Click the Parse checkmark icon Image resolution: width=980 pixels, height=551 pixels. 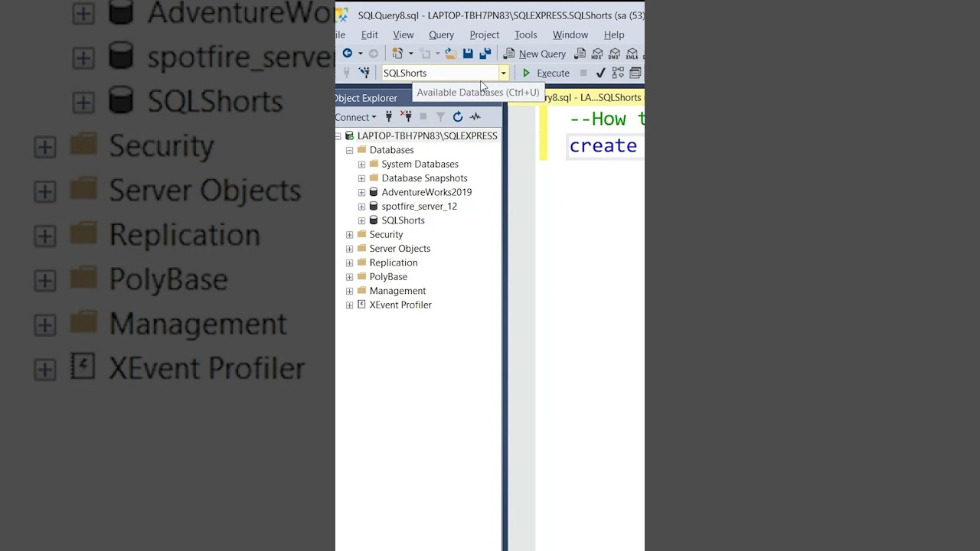[600, 73]
